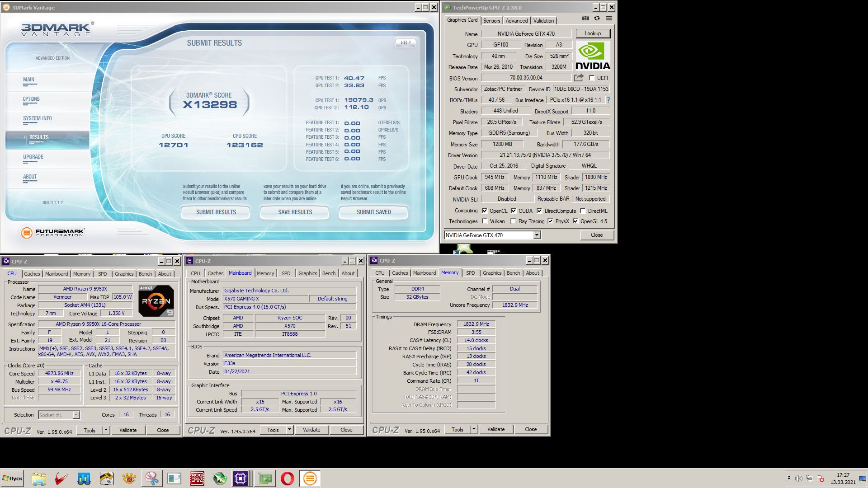Click the Bus Interface question mark icon
868x488 pixels.
pyautogui.click(x=608, y=100)
